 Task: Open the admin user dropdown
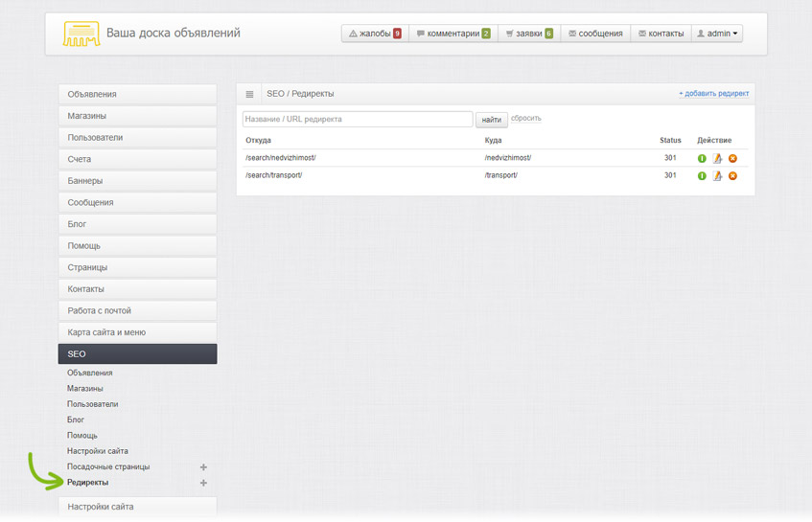coord(717,34)
